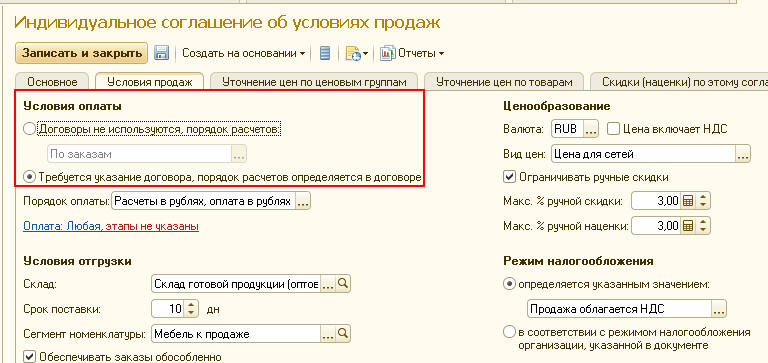The image size is (768, 363).
Task: Open the document-with-clock icon menu
Action: (357, 53)
